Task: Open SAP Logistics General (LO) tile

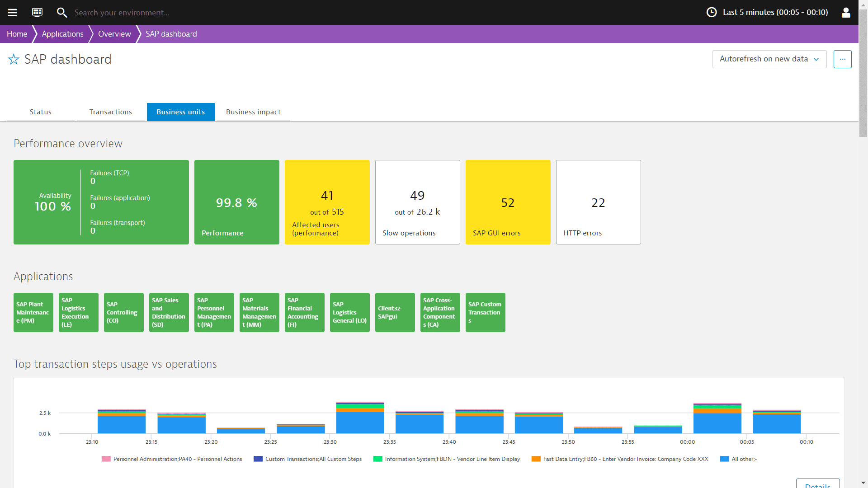Action: pyautogui.click(x=350, y=312)
